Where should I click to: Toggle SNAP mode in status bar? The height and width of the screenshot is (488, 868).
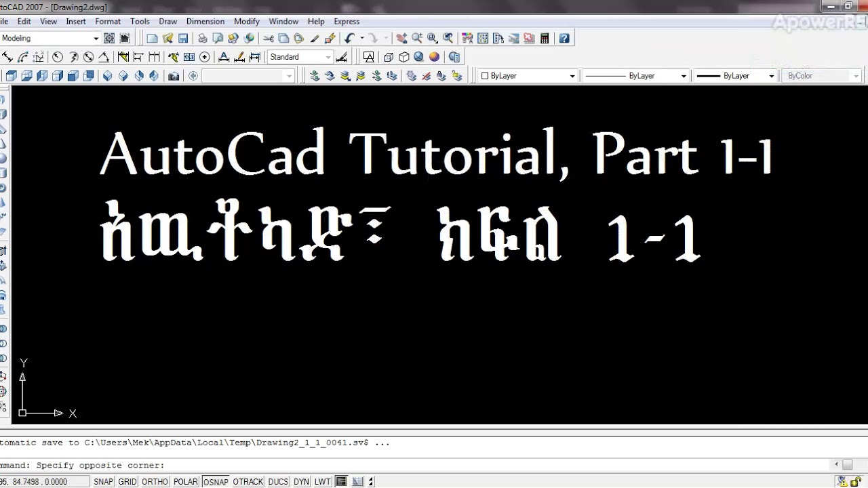point(103,482)
